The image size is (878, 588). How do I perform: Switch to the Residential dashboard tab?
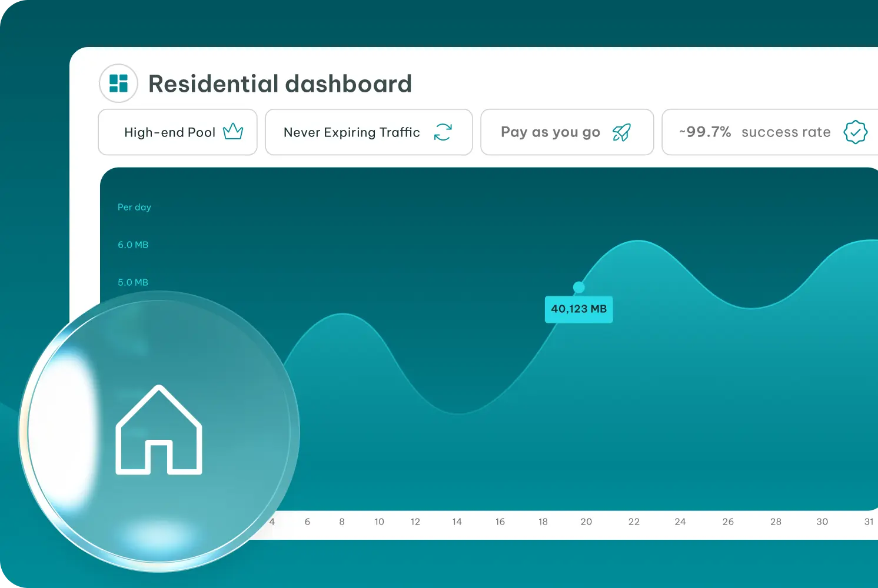point(280,83)
